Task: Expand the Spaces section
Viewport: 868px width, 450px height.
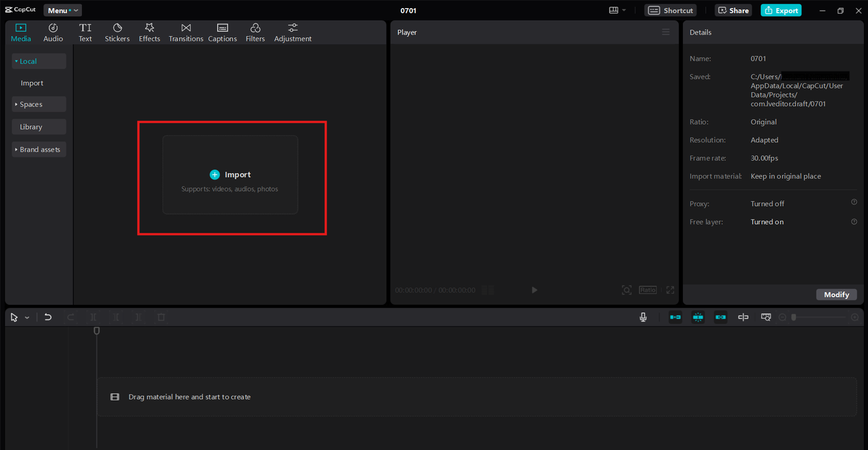Action: [x=39, y=104]
